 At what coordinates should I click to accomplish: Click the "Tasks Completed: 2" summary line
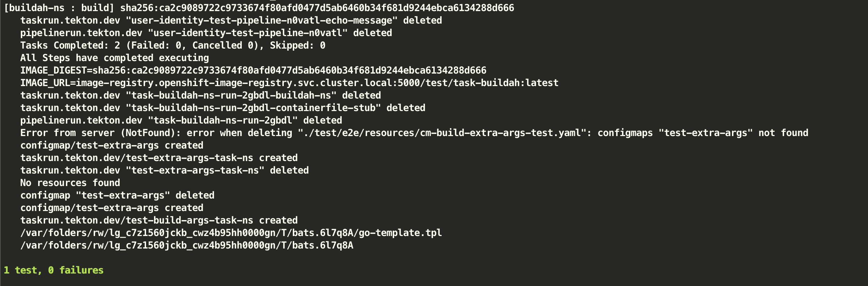click(x=172, y=45)
